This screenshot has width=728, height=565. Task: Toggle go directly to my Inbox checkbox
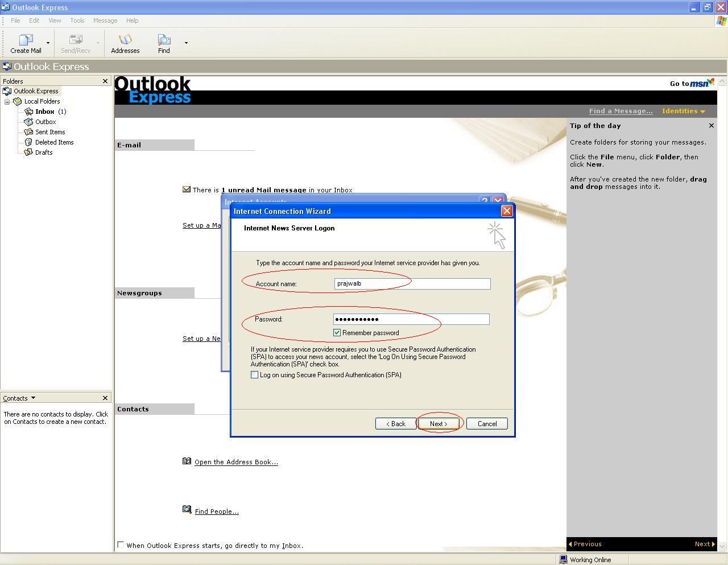(121, 545)
